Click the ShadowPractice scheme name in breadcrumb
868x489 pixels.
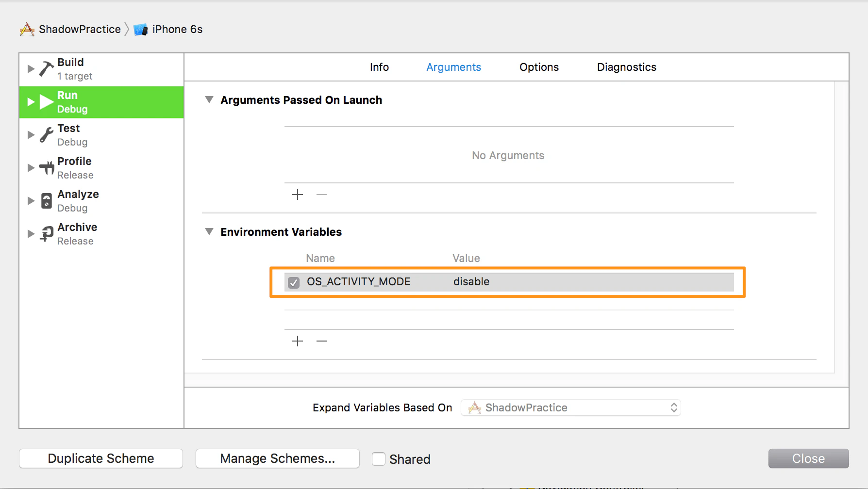[80, 29]
